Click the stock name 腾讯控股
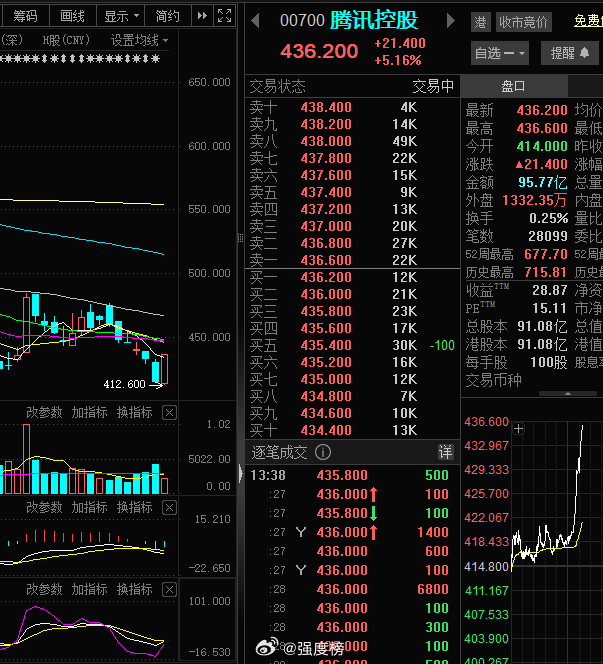The image size is (603, 664). coord(374,20)
